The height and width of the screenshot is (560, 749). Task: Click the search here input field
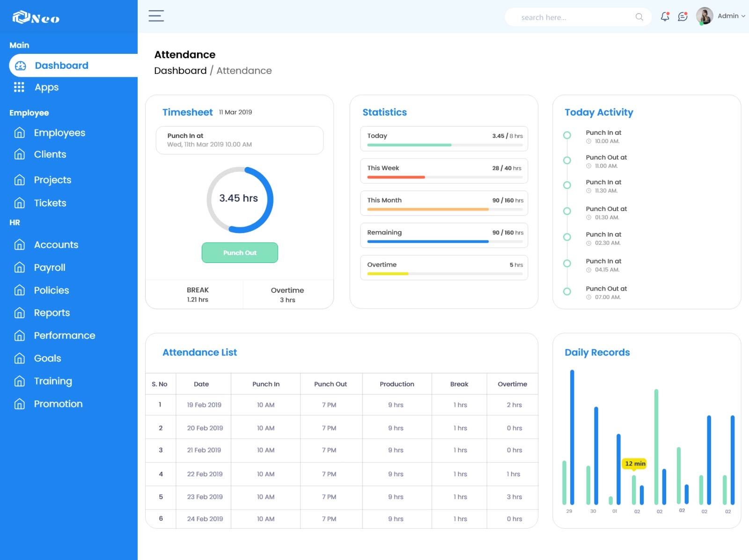tap(562, 17)
